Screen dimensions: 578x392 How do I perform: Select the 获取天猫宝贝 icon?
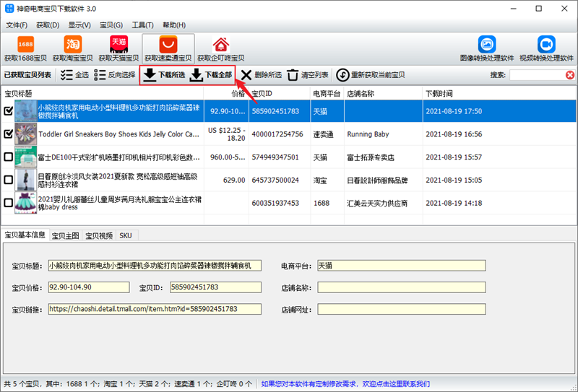(118, 48)
